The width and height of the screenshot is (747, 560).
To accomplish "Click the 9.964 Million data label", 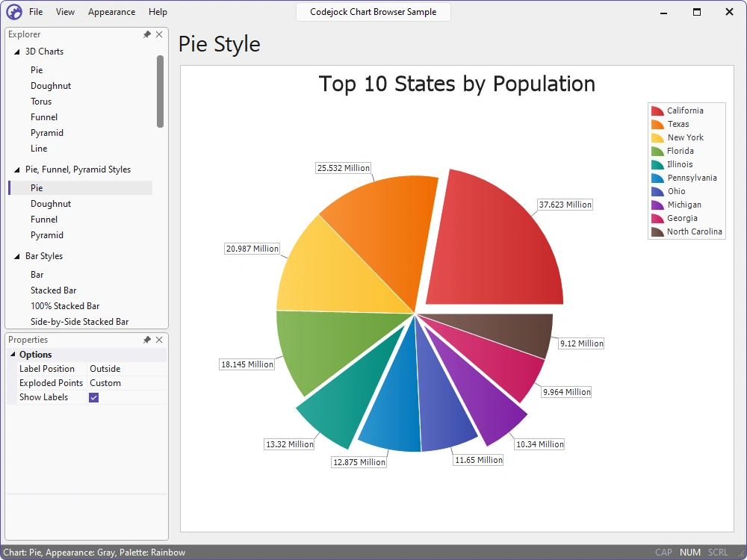I will pyautogui.click(x=566, y=393).
